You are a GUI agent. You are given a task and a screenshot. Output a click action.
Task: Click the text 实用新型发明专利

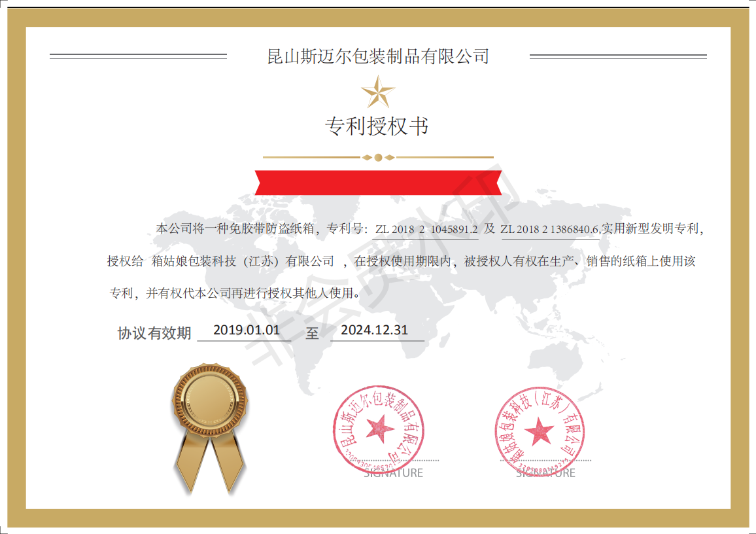coord(651,229)
